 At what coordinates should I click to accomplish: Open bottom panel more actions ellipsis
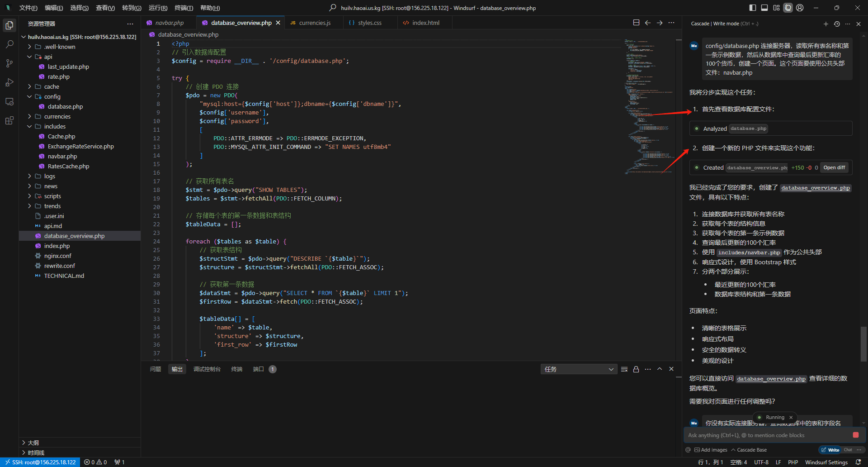pos(648,369)
